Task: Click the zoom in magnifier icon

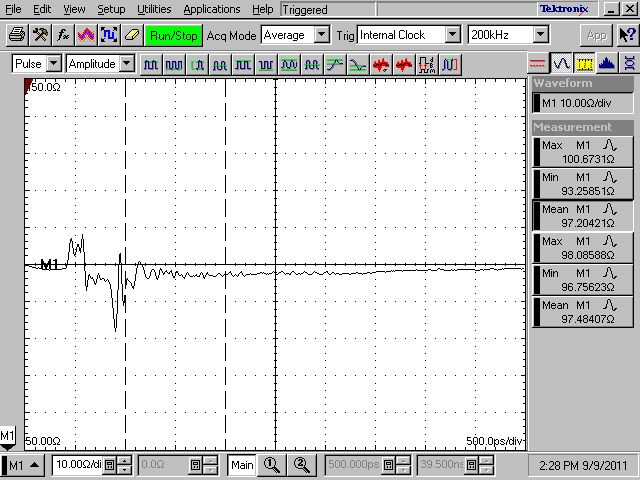Action: click(x=271, y=465)
